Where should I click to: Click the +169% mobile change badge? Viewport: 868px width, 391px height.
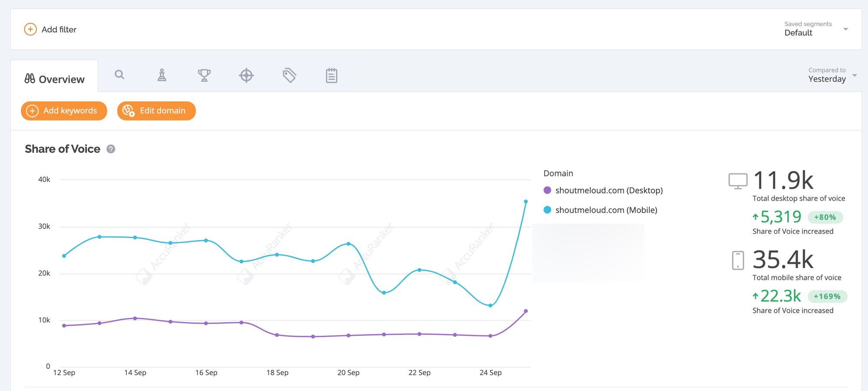click(x=827, y=296)
